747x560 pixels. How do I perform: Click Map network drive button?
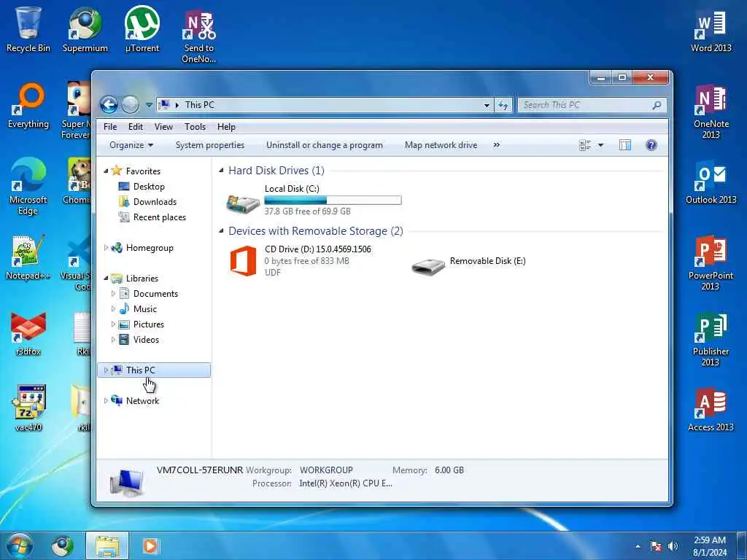pos(441,145)
